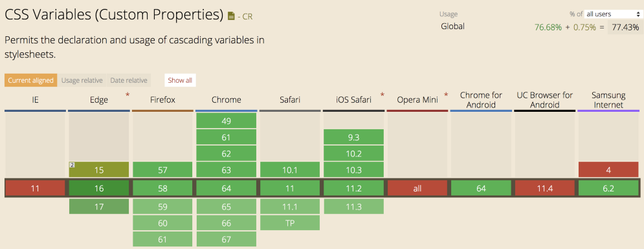The height and width of the screenshot is (249, 644).
Task: Click the red asterisk next to iOS Safari
Action: (383, 95)
